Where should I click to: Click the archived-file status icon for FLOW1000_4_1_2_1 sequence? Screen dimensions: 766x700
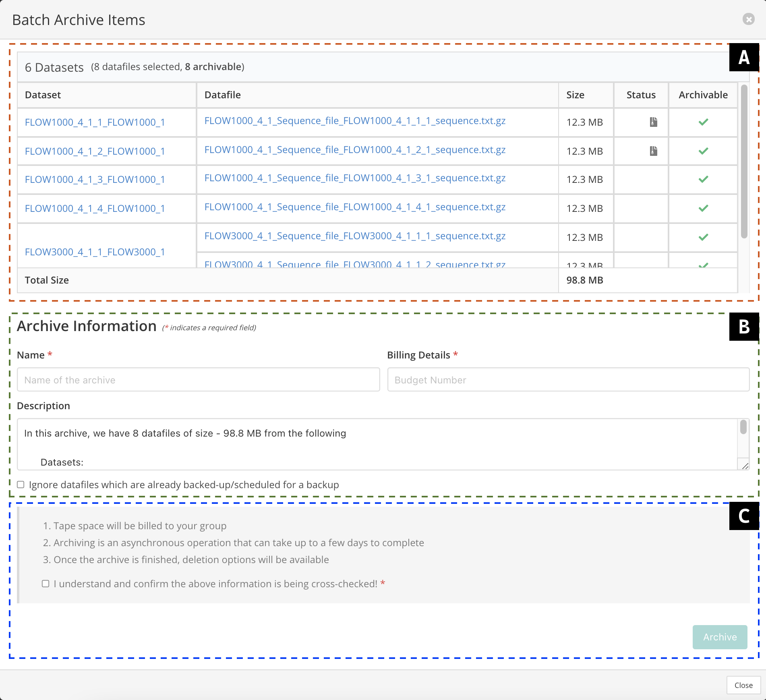(x=653, y=151)
